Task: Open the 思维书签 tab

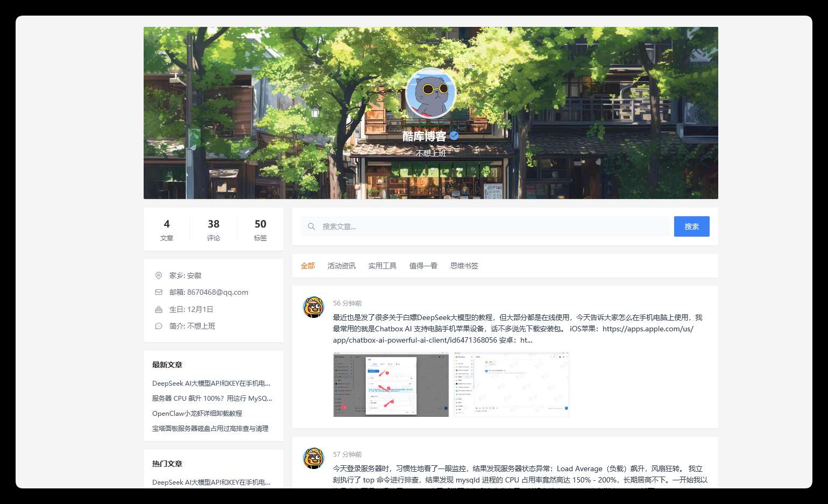Action: click(x=464, y=266)
